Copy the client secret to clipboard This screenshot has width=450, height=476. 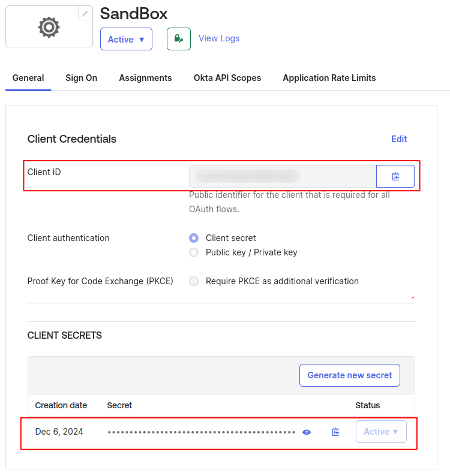(335, 432)
